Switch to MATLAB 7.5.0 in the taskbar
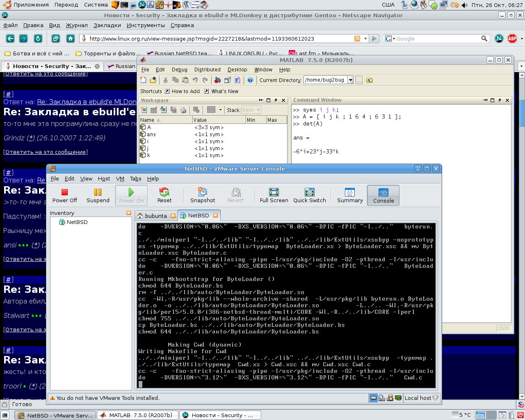This screenshot has width=525, height=420. coord(138,415)
